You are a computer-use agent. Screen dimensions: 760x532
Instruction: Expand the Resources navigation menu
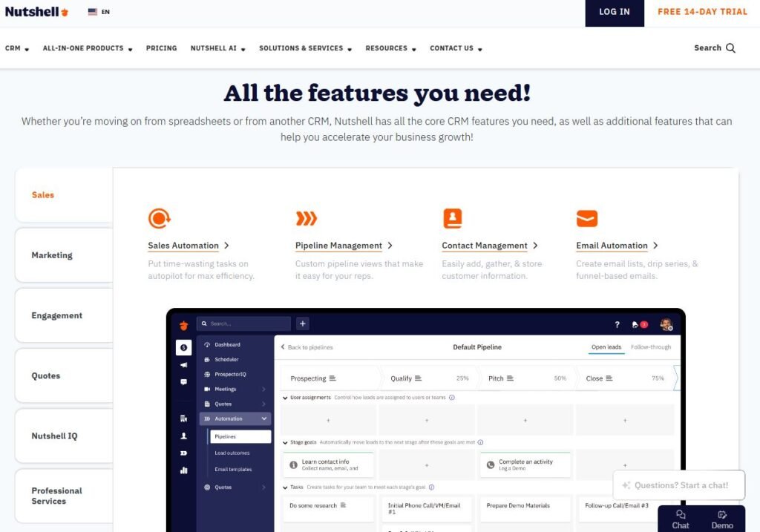tap(390, 48)
